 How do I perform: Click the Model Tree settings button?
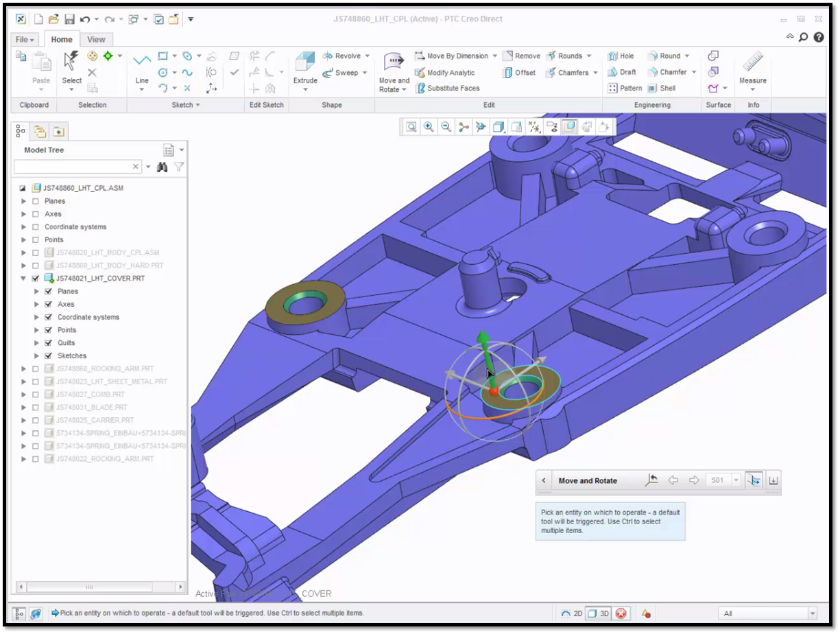169,150
